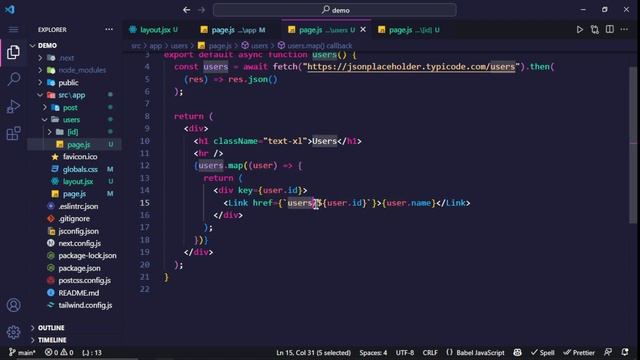Screen dimensions: 640x360
Task: Open the Explorer view in activity bar
Action: (13, 52)
